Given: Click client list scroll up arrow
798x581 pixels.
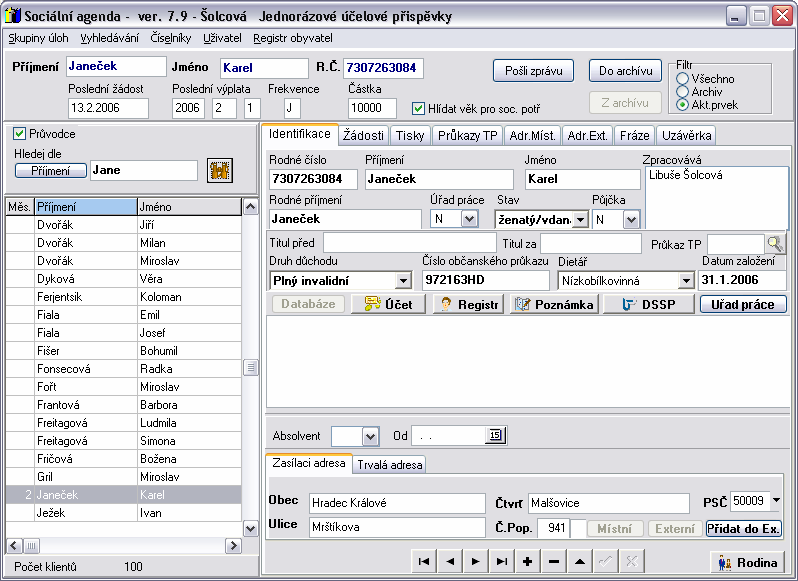Looking at the screenshot, I should coord(250,207).
